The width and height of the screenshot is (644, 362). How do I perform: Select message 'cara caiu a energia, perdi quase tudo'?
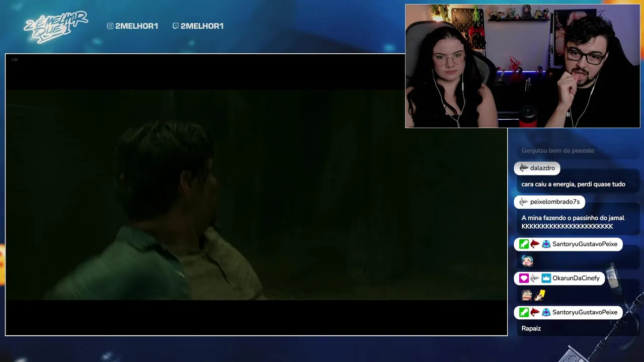coord(573,184)
